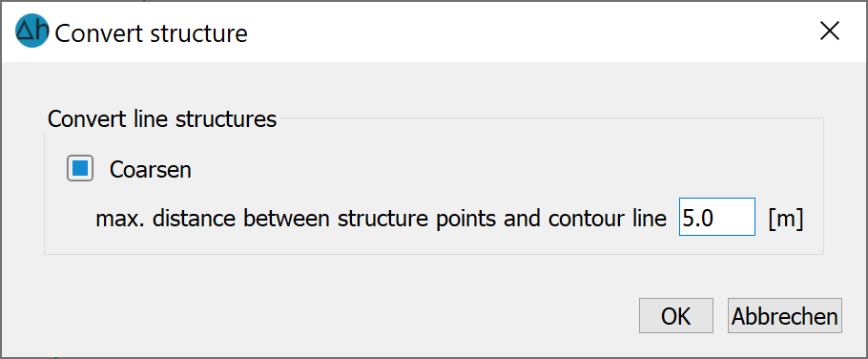Click the Convert line structures group heading
The width and height of the screenshot is (868, 359).
162,119
